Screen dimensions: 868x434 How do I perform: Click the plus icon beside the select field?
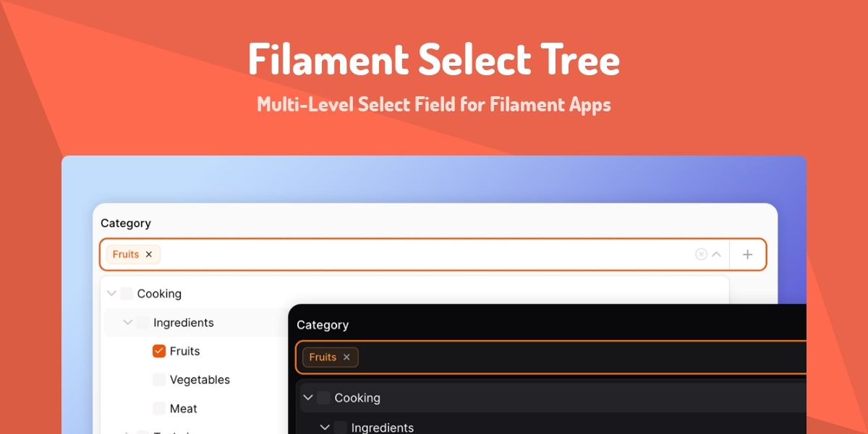coord(748,254)
